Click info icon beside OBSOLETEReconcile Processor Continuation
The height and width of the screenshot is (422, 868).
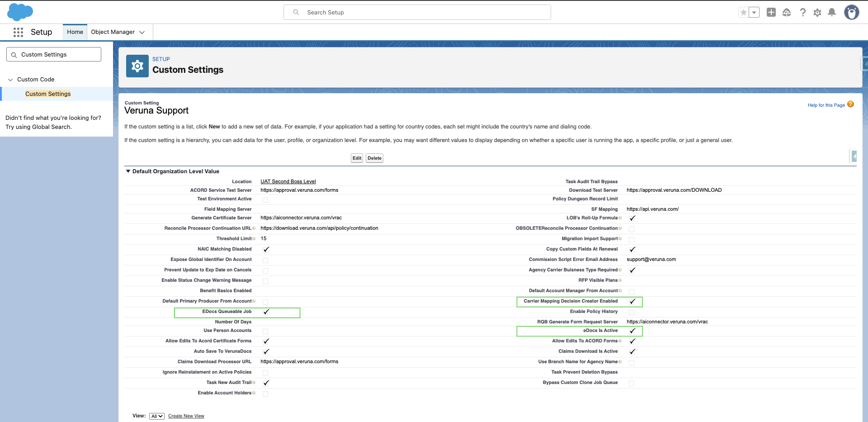pyautogui.click(x=620, y=228)
